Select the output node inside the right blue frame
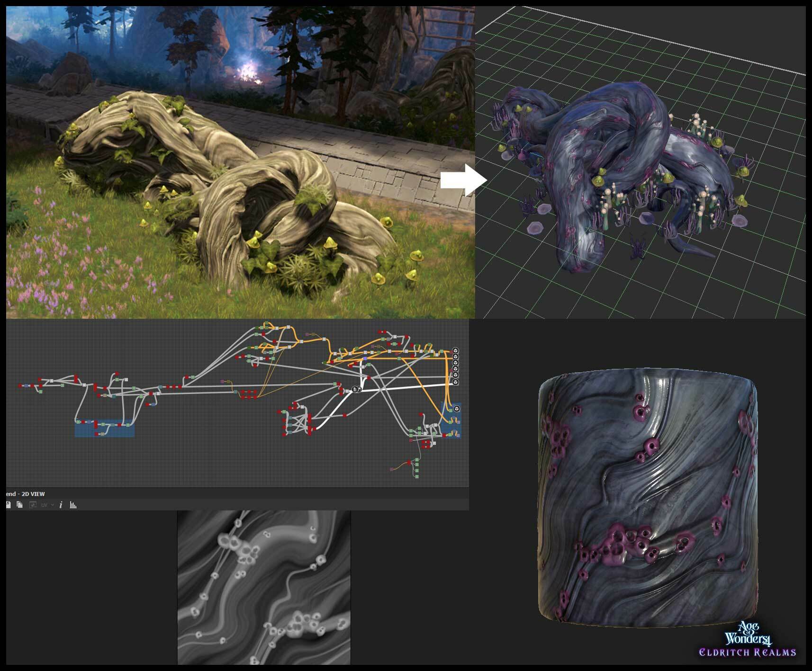Image resolution: width=812 pixels, height=671 pixels. (457, 409)
